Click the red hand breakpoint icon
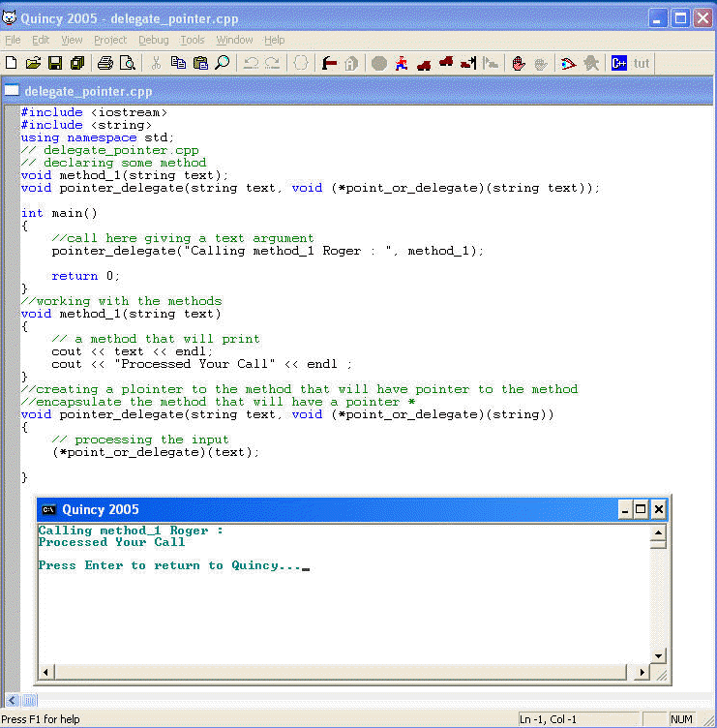717x728 pixels. (x=519, y=63)
